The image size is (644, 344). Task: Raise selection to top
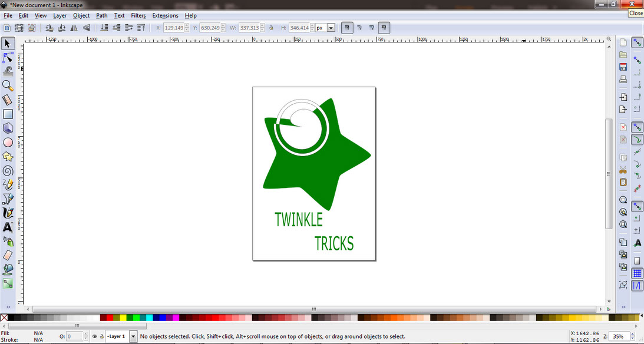point(141,28)
